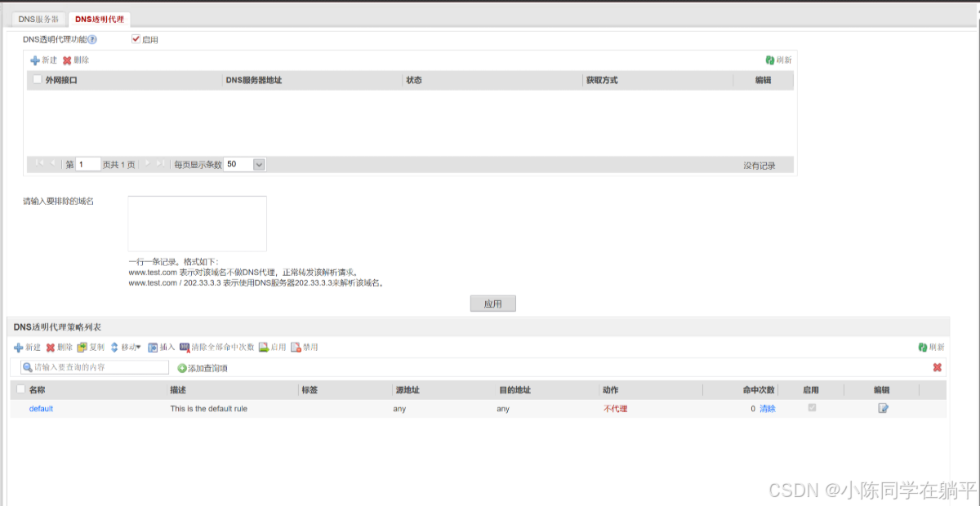Click 复制 in the policy list toolbar

point(91,348)
